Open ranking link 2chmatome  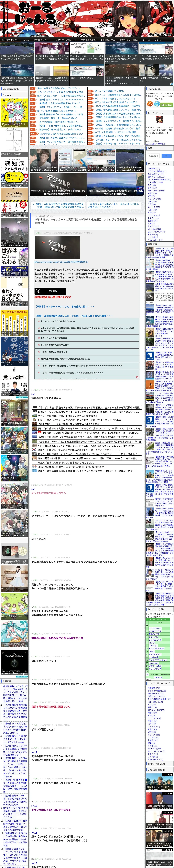pyautogui.click(x=154, y=663)
